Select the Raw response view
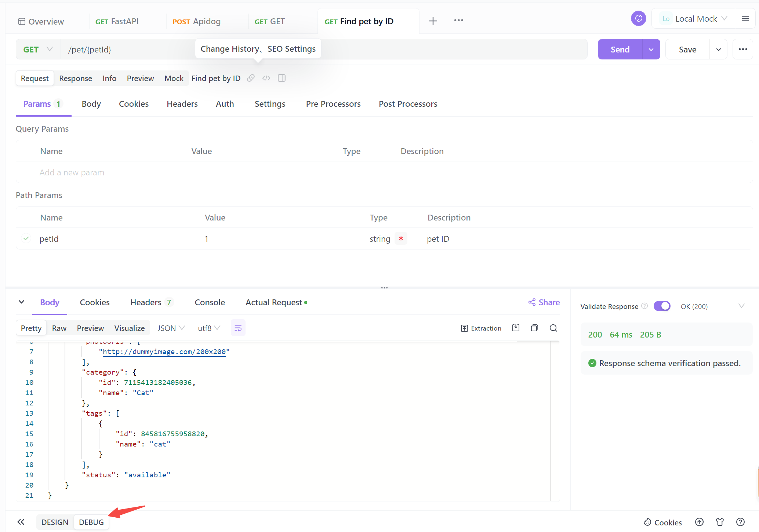This screenshot has height=532, width=759. 59,328
